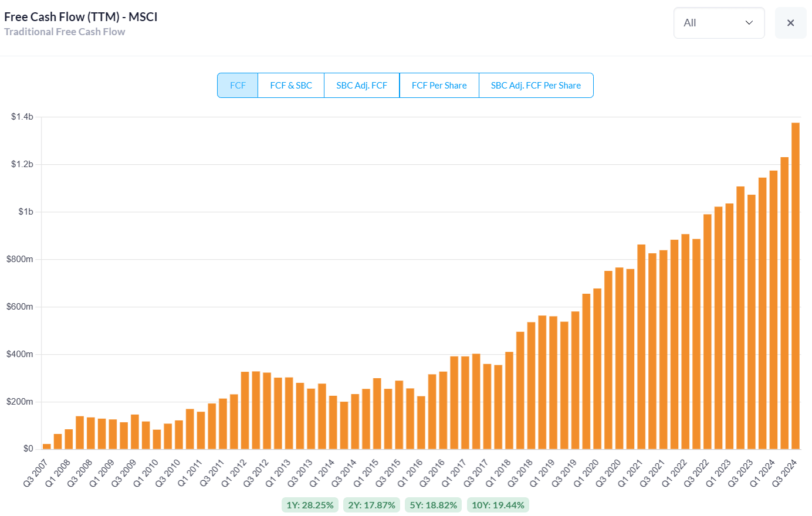Click the Q1 2012 bar in chart
The width and height of the screenshot is (812, 516).
pyautogui.click(x=245, y=410)
